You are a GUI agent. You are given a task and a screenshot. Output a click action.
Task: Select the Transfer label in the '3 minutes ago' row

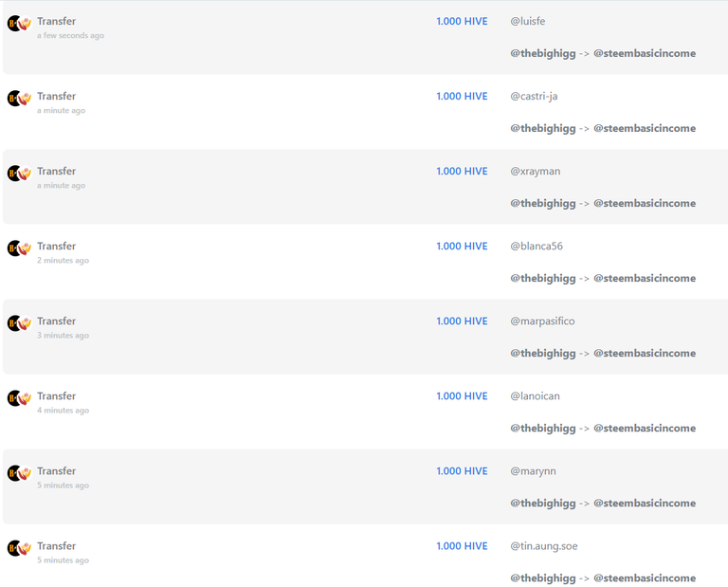[x=57, y=321]
